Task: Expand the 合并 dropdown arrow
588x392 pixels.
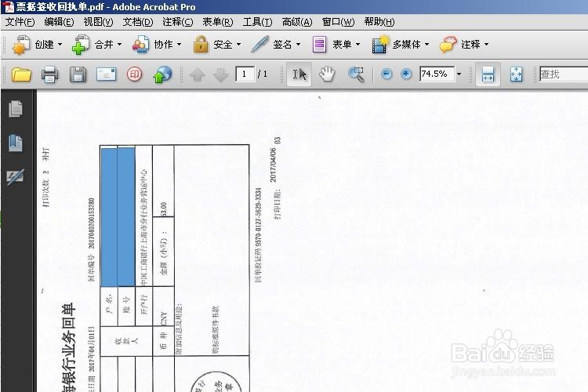Action: coord(120,45)
